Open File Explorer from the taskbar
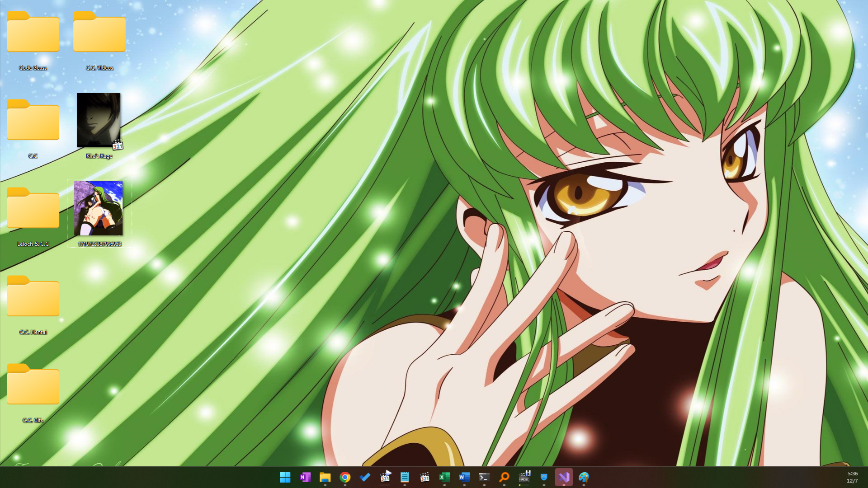 tap(325, 477)
